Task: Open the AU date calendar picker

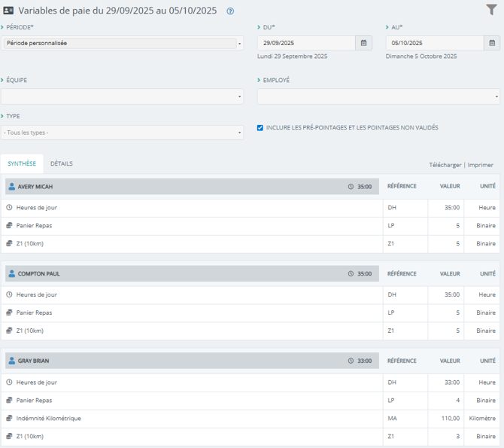Action: (x=492, y=44)
